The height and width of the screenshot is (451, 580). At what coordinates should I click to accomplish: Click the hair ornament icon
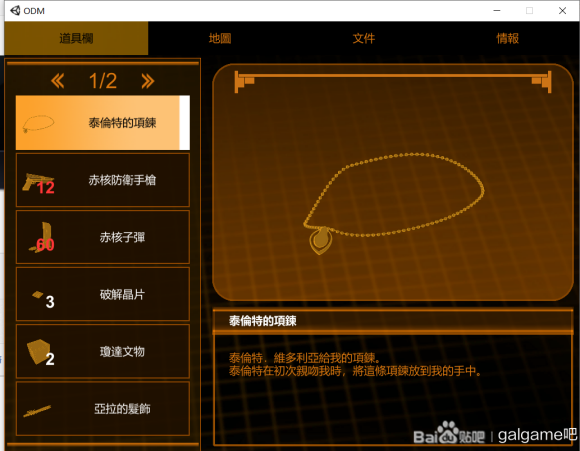click(37, 410)
